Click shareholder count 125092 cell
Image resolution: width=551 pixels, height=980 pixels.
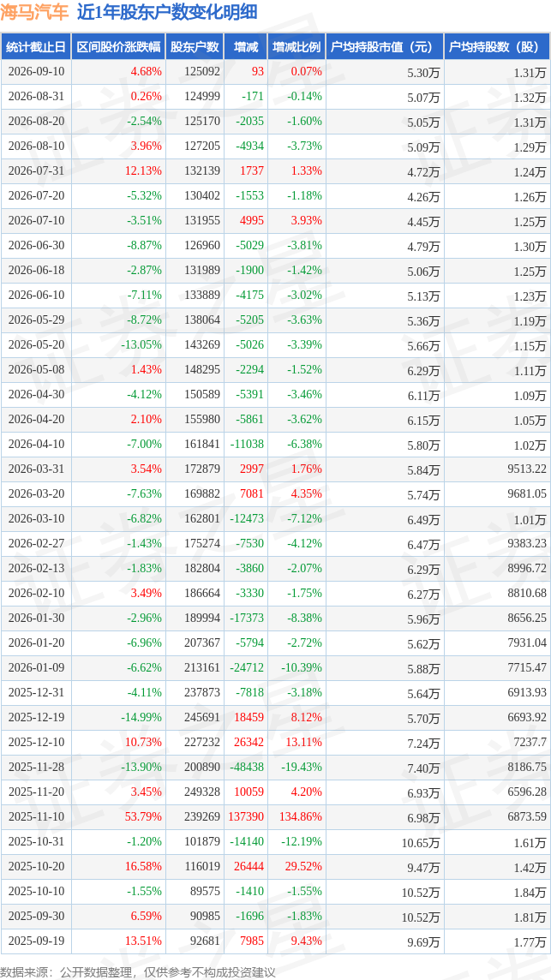(x=202, y=72)
